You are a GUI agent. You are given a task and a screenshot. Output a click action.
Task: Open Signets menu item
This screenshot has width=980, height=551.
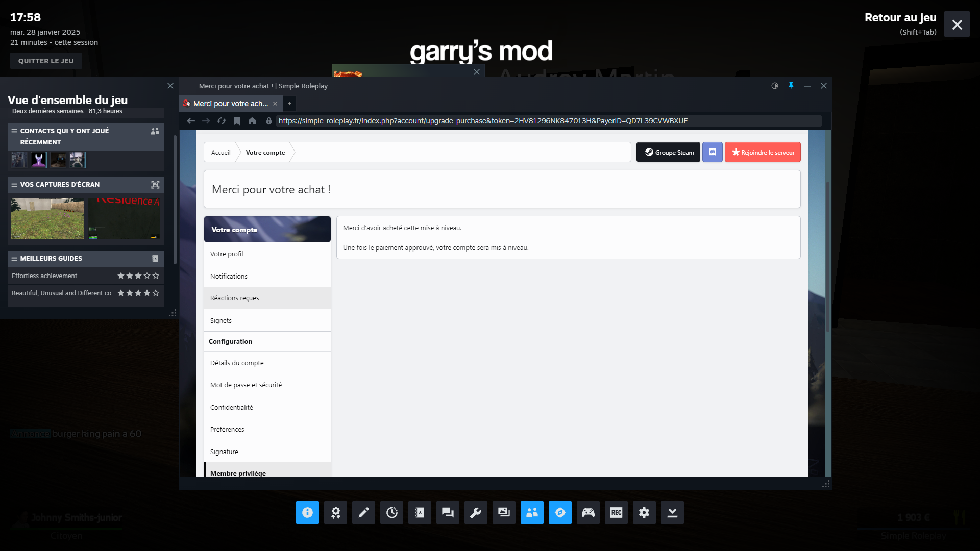click(267, 320)
